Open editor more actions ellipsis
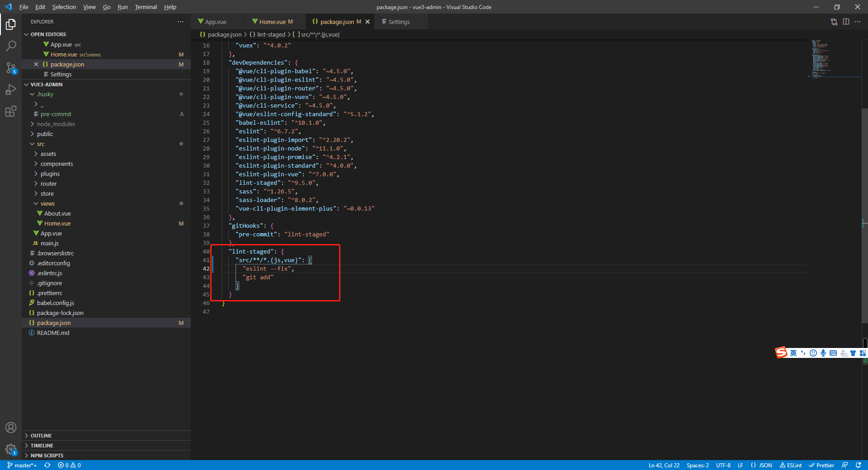This screenshot has height=470, width=868. tap(858, 22)
